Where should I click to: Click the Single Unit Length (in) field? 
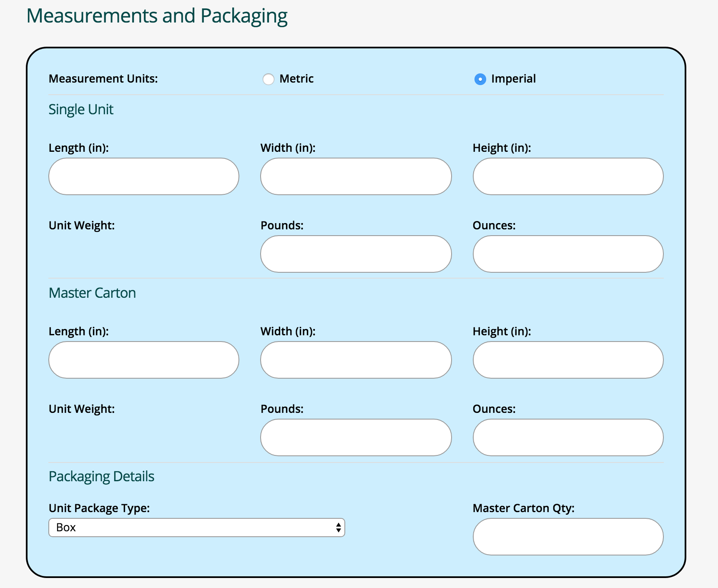coord(144,176)
